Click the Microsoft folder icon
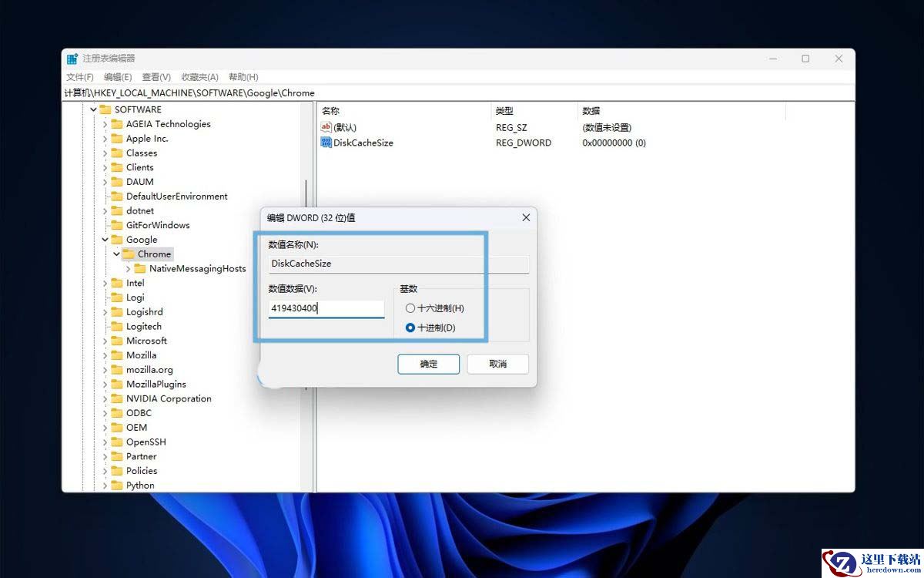The height and width of the screenshot is (578, 924). [x=117, y=341]
